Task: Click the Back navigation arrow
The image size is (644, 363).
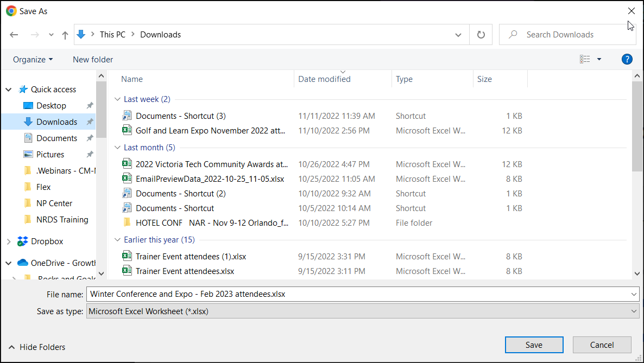Action: point(14,35)
